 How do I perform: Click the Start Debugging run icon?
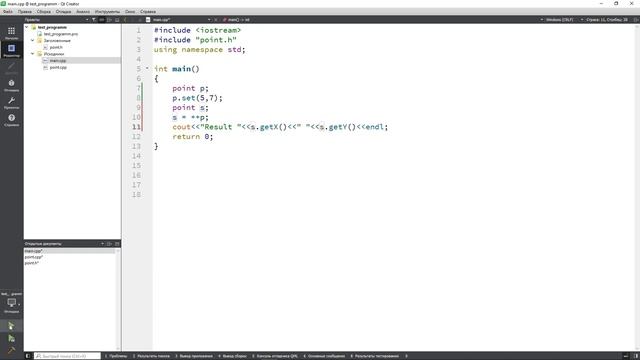[11, 338]
